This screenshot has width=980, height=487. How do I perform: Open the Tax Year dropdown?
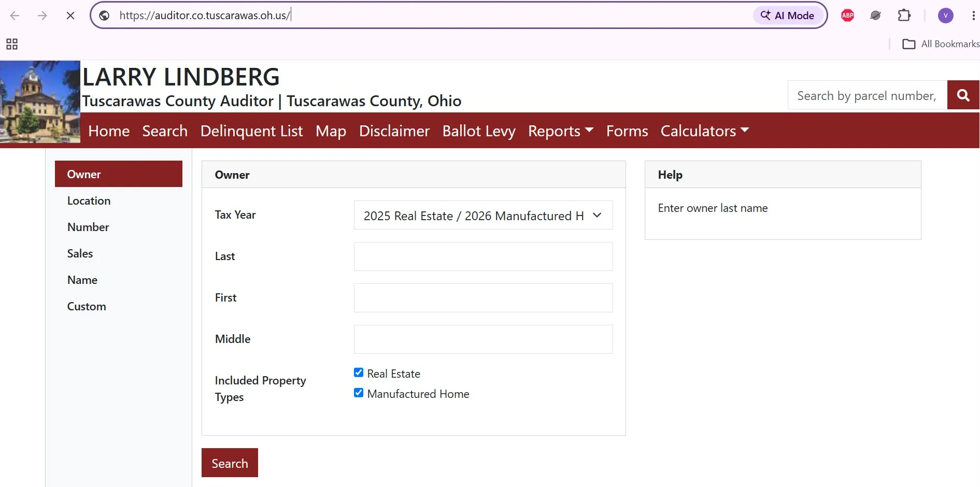coord(483,215)
